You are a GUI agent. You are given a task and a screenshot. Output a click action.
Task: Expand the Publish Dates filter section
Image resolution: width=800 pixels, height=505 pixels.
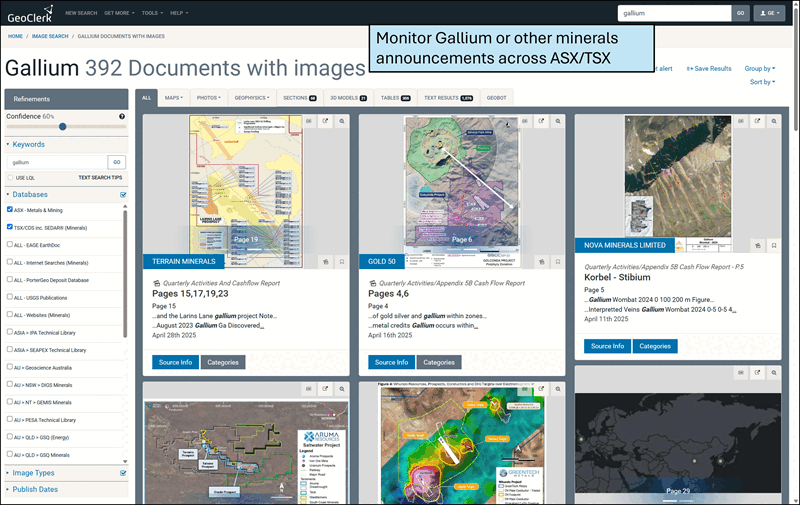point(35,489)
